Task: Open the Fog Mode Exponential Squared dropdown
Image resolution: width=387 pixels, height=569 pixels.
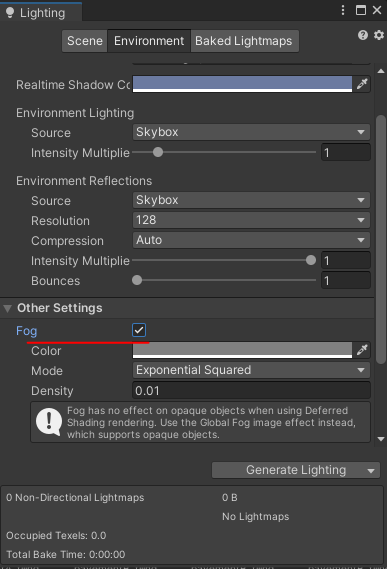Action: point(251,370)
